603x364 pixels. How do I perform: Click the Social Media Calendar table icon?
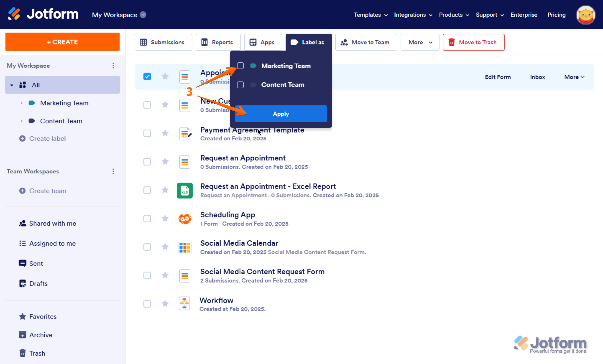[x=185, y=247]
